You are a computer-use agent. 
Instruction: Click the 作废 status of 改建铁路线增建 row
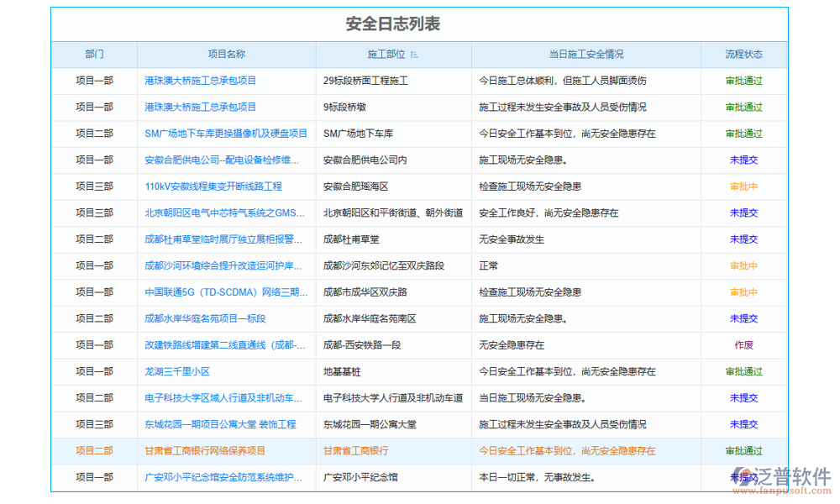[x=743, y=344]
